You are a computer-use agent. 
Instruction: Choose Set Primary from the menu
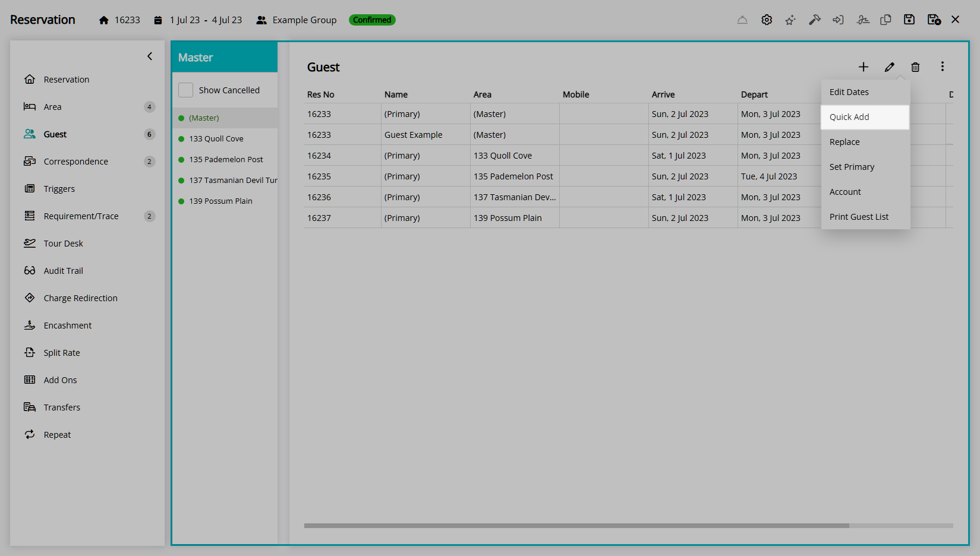[865, 167]
